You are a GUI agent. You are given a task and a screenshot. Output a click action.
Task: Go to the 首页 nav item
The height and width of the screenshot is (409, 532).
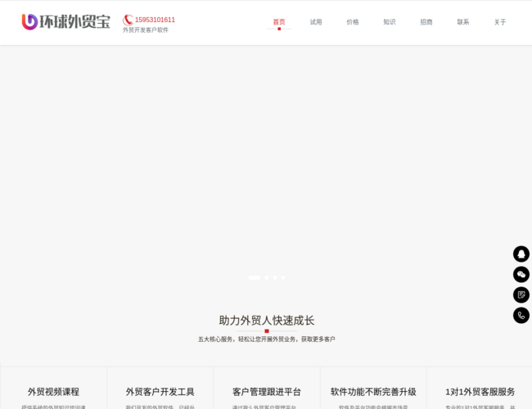tap(279, 22)
